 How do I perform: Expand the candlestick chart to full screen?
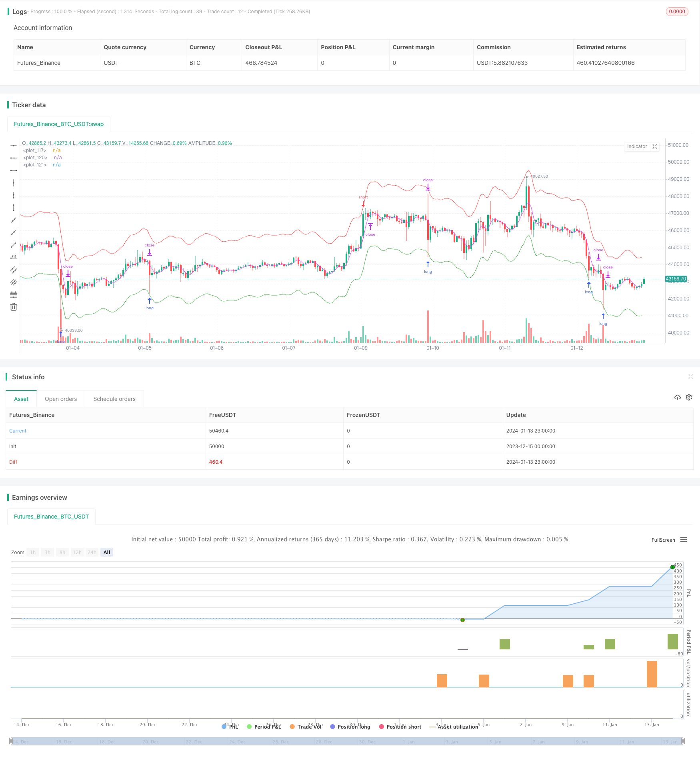(655, 146)
